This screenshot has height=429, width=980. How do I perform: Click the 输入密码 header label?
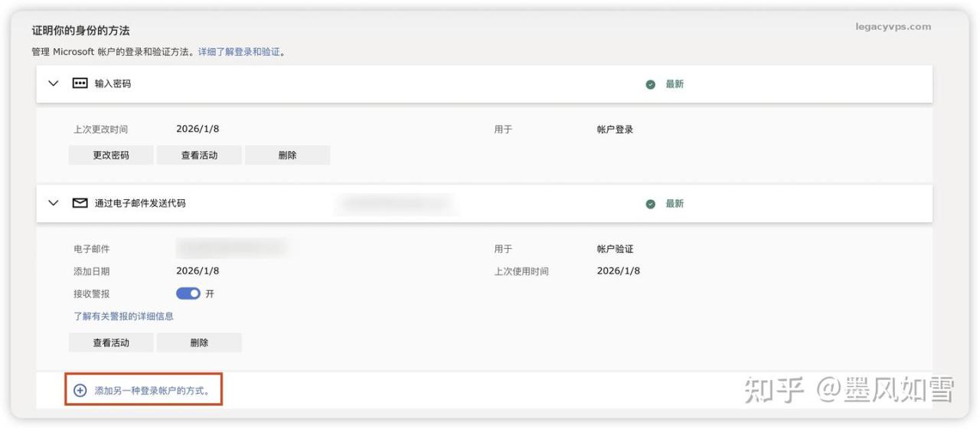(x=113, y=84)
